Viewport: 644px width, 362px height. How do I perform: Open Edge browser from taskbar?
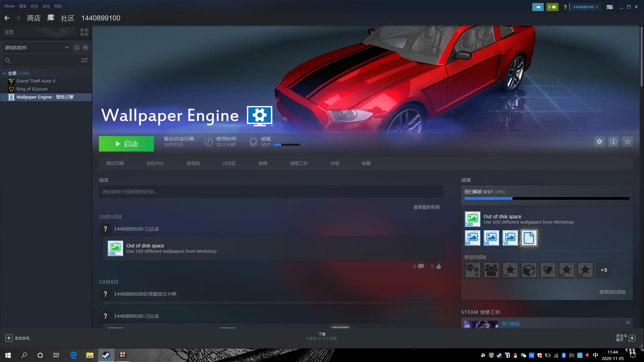[x=73, y=355]
